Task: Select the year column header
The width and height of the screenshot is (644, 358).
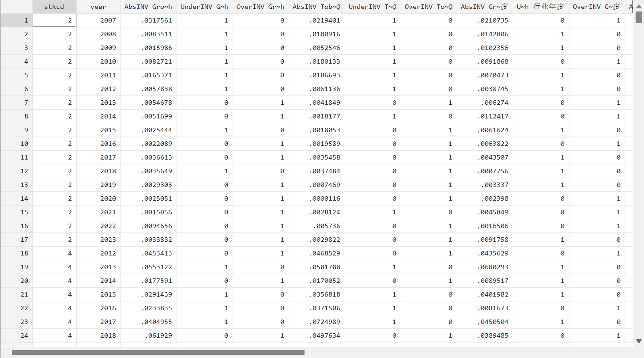Action: (98, 7)
